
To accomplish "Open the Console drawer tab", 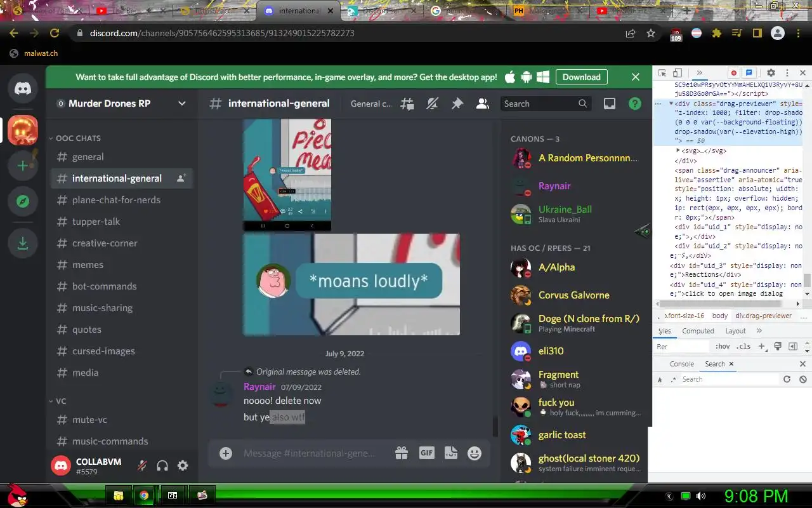I will pos(682,364).
